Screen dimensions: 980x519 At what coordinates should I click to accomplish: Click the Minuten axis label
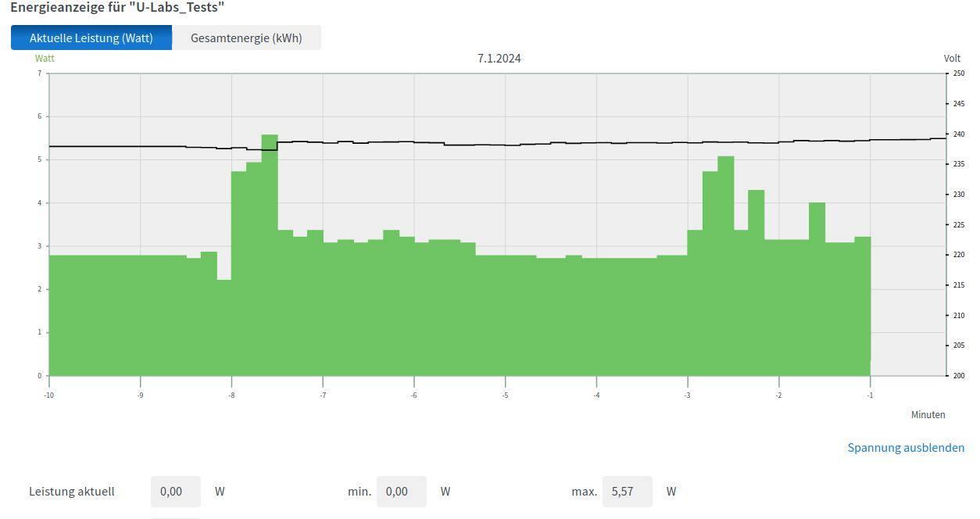pyautogui.click(x=928, y=415)
